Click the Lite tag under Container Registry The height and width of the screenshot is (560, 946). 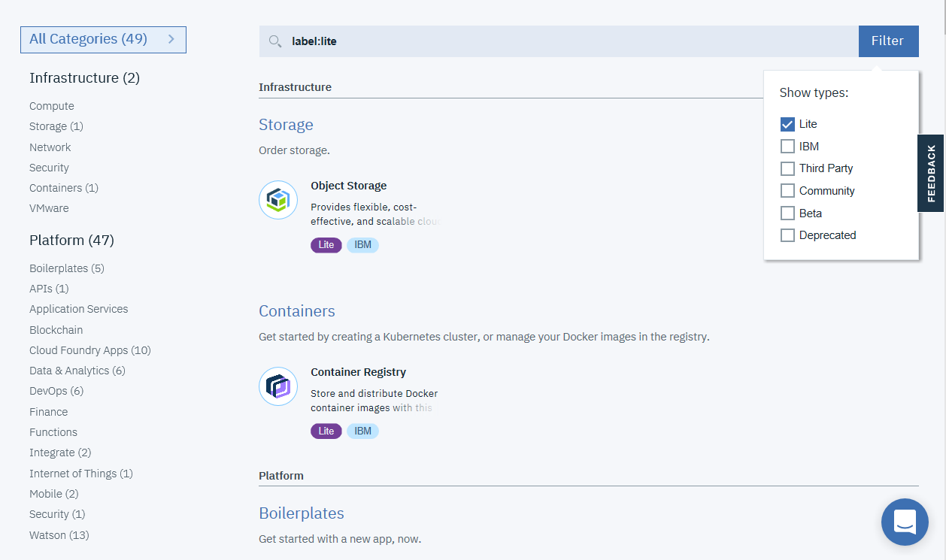(326, 431)
